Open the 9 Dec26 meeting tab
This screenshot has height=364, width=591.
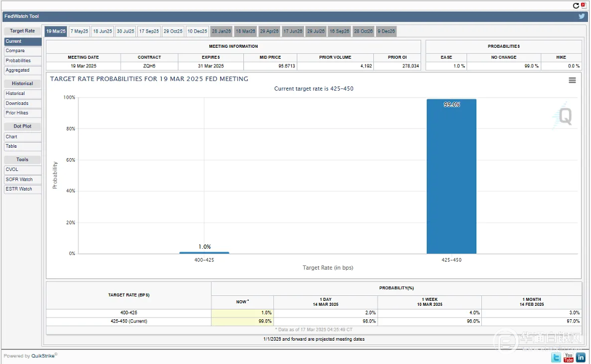pyautogui.click(x=386, y=31)
